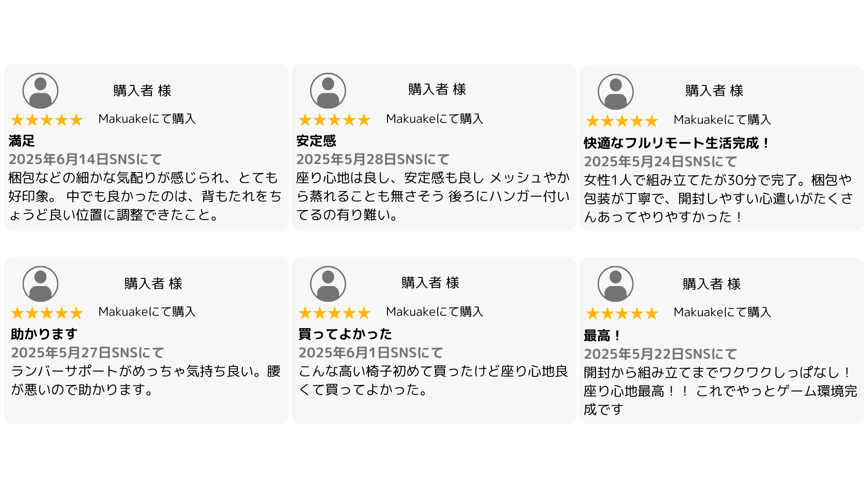Click the star rating in the 最高！ review
Viewport: 868px width, 488px height.
[x=622, y=313]
